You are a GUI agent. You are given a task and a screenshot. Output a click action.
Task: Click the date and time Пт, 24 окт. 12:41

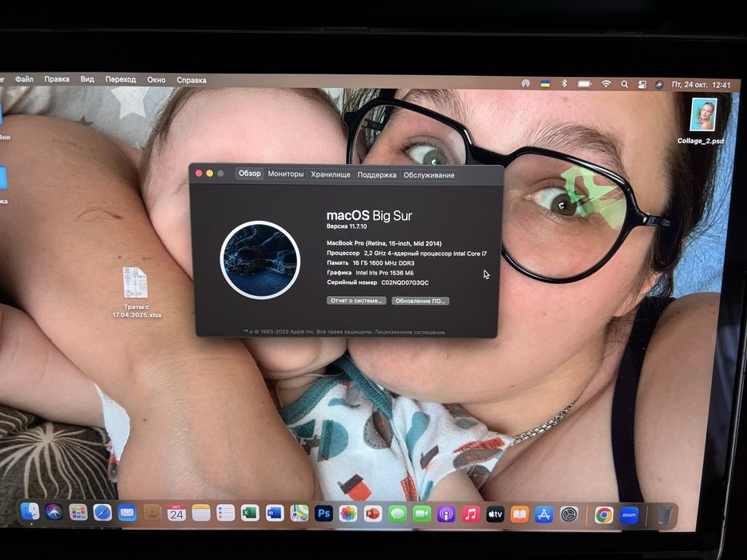701,85
